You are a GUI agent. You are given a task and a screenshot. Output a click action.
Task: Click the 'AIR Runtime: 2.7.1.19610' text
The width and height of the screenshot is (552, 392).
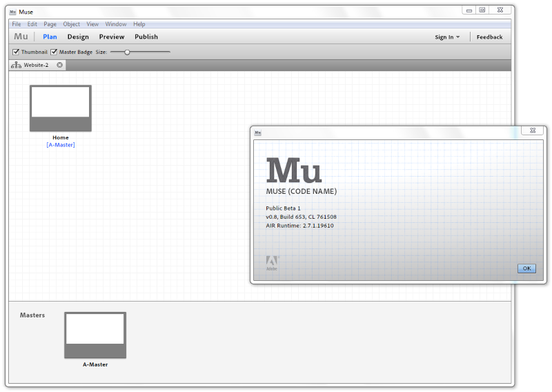(299, 226)
